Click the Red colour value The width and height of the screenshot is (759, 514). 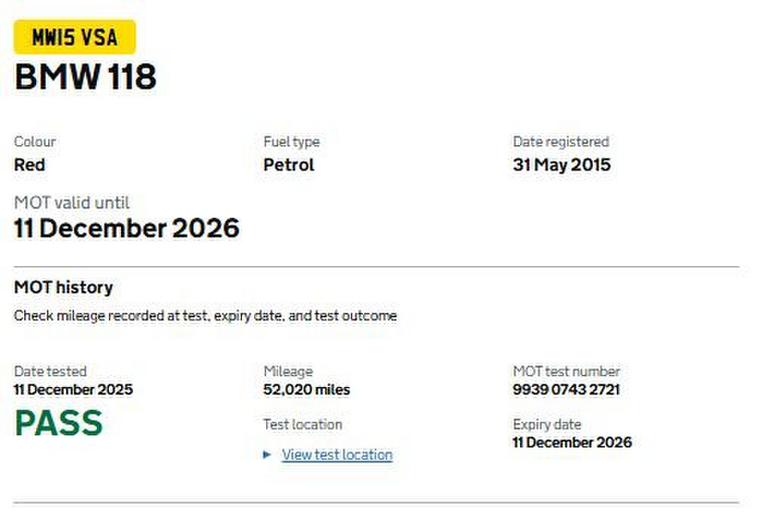point(29,165)
